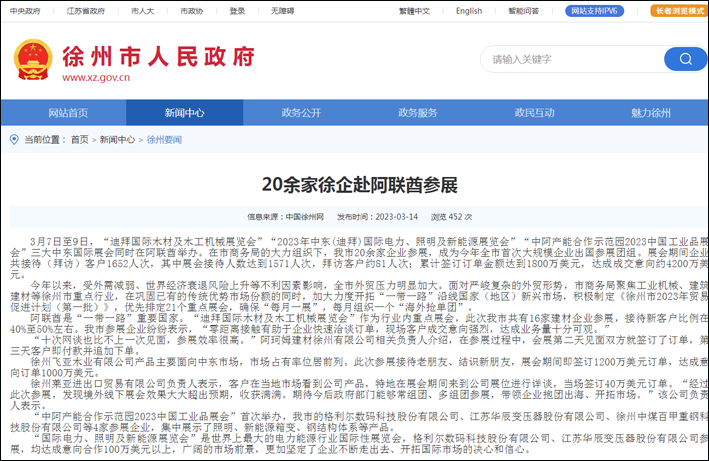Viewport: 709px width, 461px height.
Task: Click the paragraph starting 阿联酋是“一带一路”
Action: pyautogui.click(x=359, y=324)
